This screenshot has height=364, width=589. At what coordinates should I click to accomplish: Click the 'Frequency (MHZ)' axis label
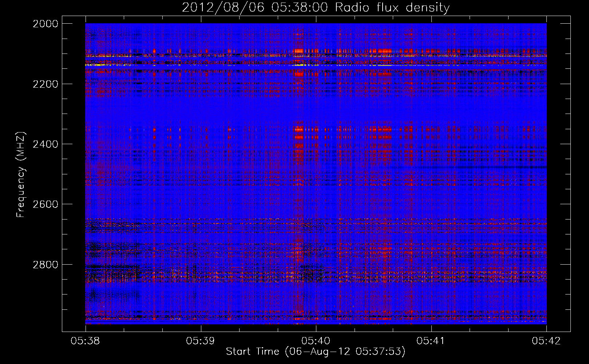coord(21,175)
